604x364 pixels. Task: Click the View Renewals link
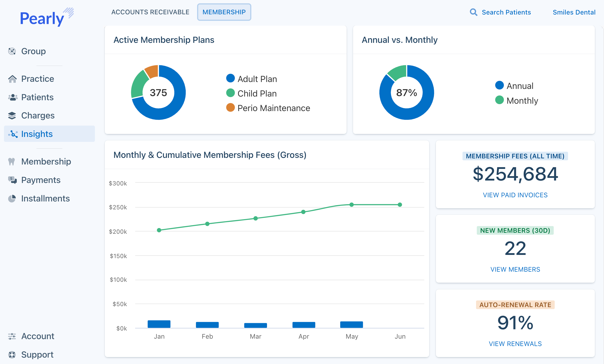coord(515,344)
